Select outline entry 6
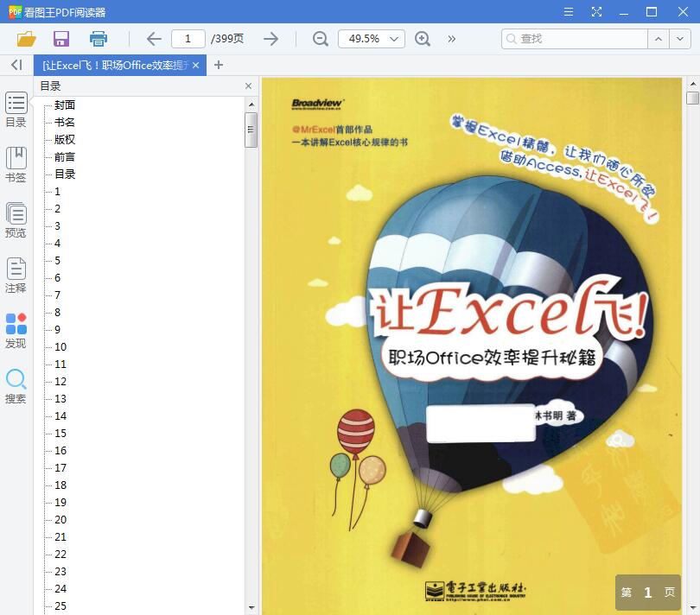Screen dimensions: 700x615 coord(57,277)
